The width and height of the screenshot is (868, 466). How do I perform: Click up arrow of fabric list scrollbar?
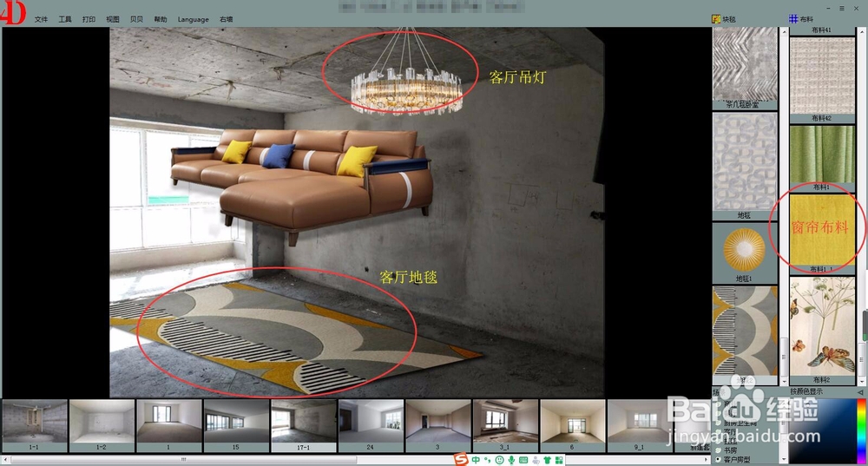click(x=862, y=32)
